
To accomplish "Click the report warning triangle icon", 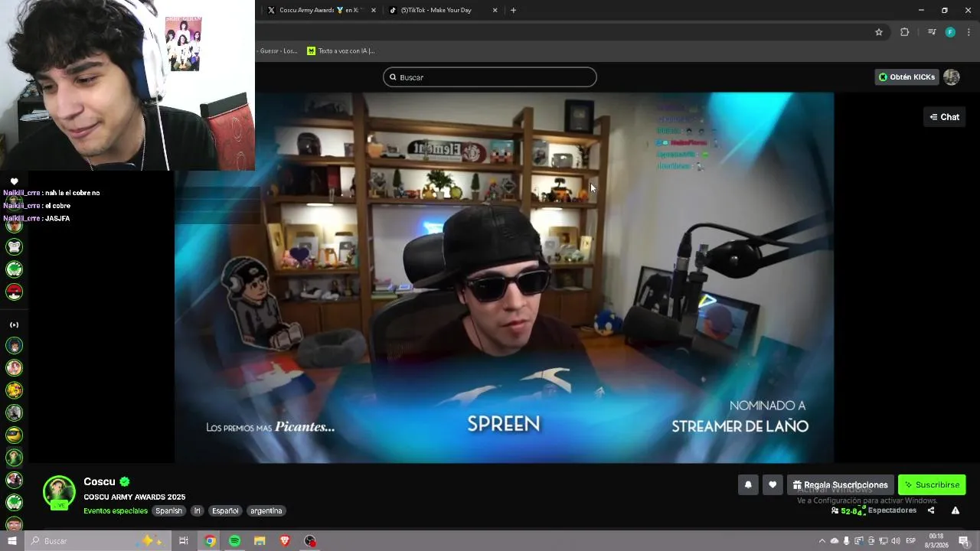I will (x=955, y=510).
